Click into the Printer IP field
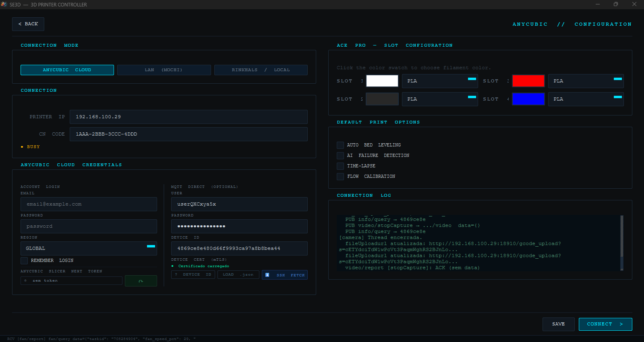 (x=188, y=117)
